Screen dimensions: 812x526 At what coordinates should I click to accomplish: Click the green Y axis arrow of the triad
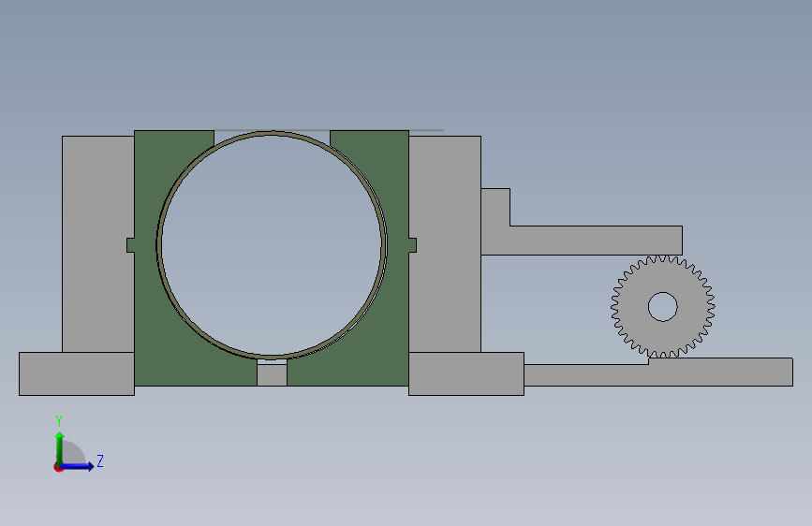(x=60, y=446)
